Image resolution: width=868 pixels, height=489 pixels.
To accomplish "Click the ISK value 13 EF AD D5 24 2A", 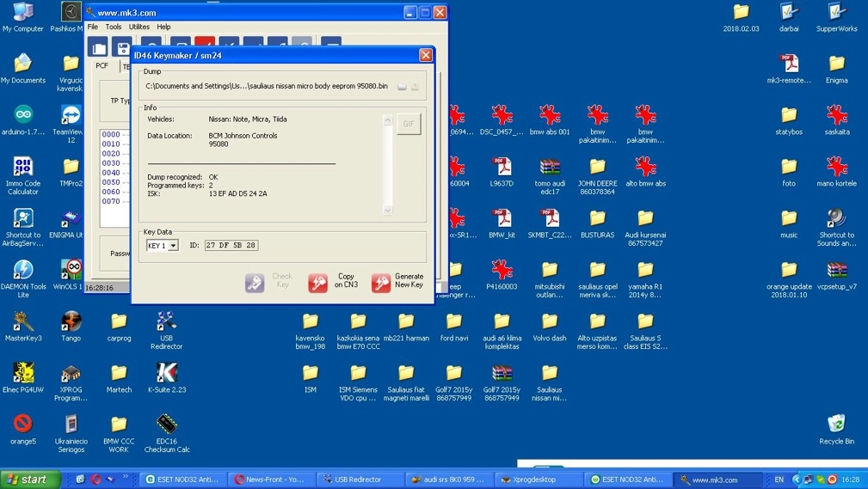I will click(237, 193).
